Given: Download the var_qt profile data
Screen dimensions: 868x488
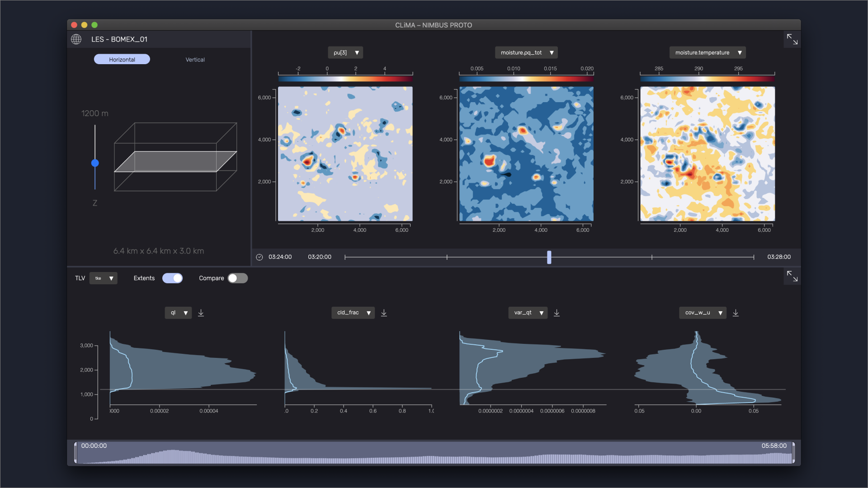Looking at the screenshot, I should click(x=557, y=313).
